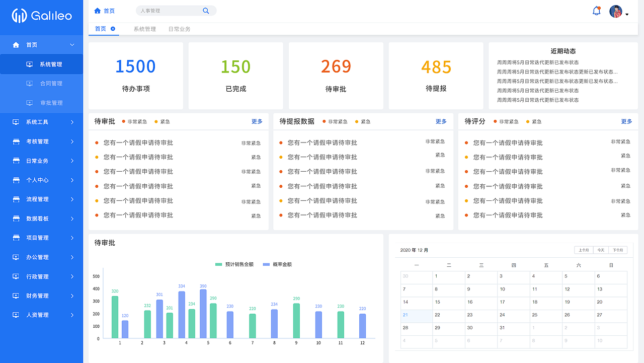The height and width of the screenshot is (363, 644).
Task: Click the user avatar picture
Action: (x=616, y=12)
